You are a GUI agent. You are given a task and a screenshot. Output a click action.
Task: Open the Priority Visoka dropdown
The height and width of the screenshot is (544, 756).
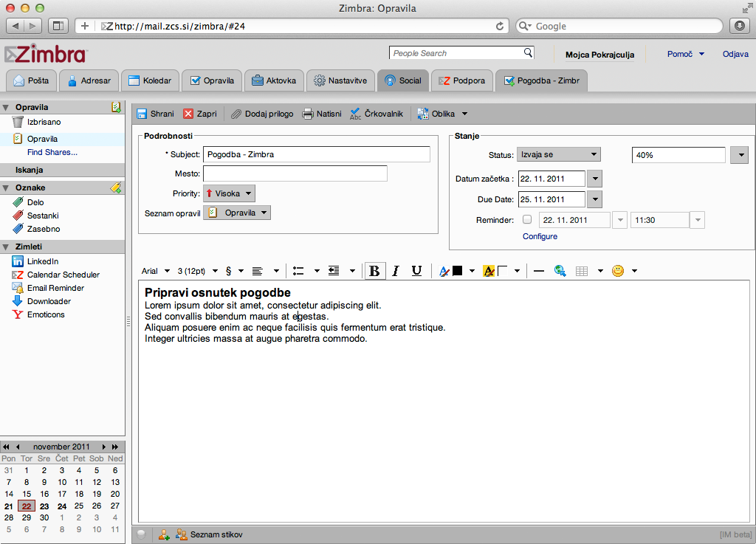[229, 193]
